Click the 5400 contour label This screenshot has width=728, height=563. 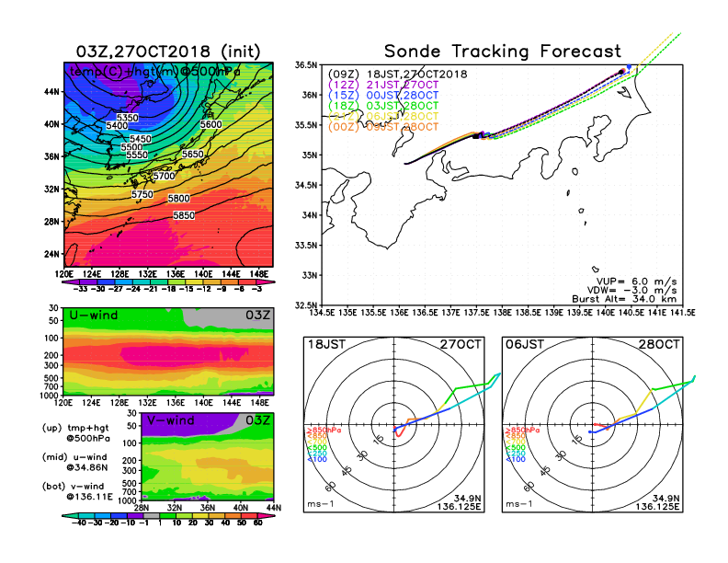(117, 125)
